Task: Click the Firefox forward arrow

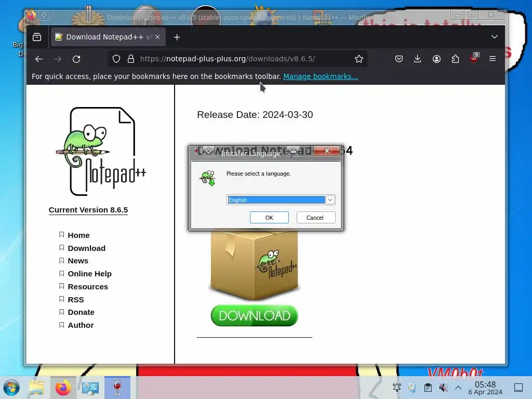Action: [x=58, y=59]
